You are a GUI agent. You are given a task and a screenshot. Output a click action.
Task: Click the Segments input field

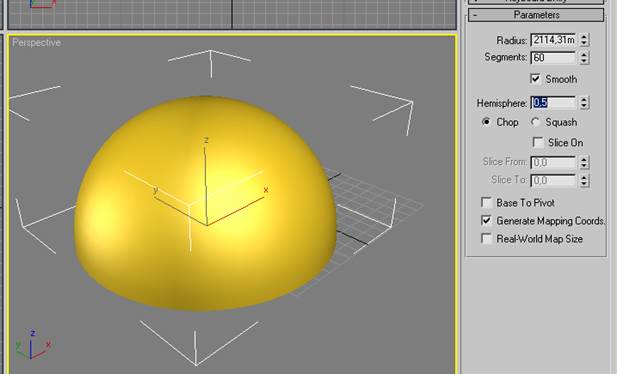[553, 57]
